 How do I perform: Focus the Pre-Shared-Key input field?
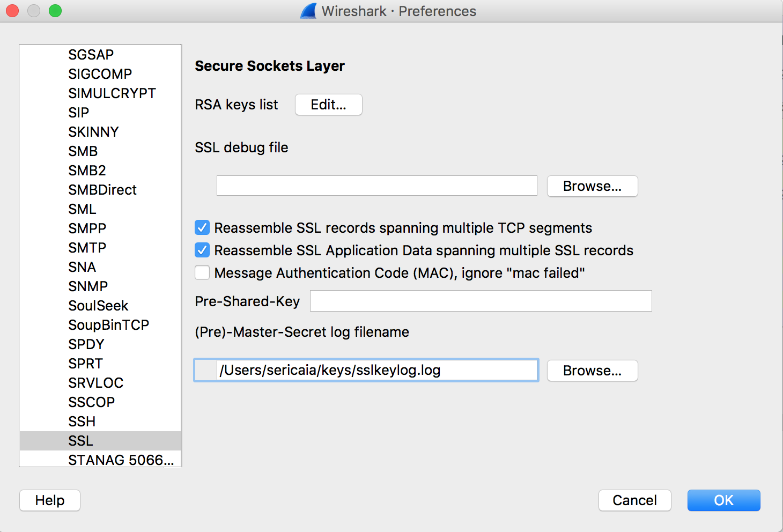coord(481,301)
